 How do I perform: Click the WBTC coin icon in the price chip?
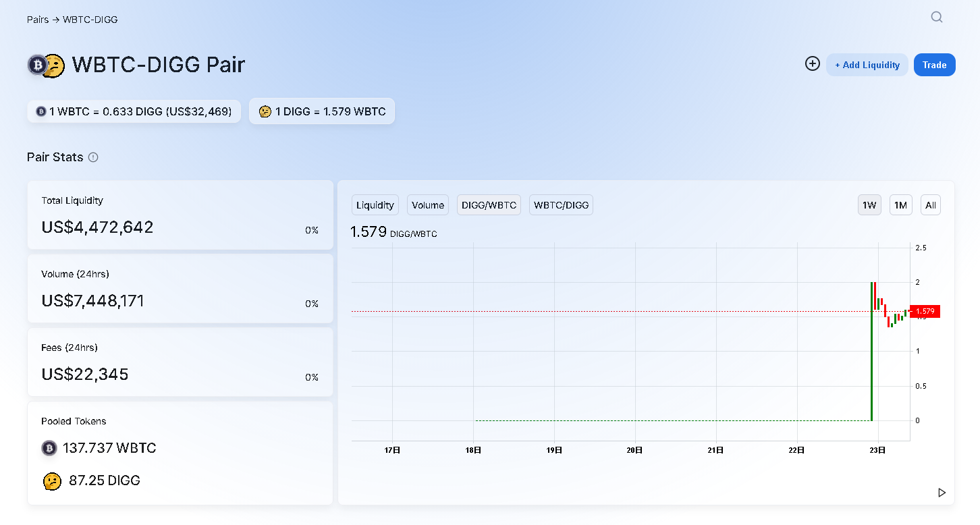tap(41, 111)
